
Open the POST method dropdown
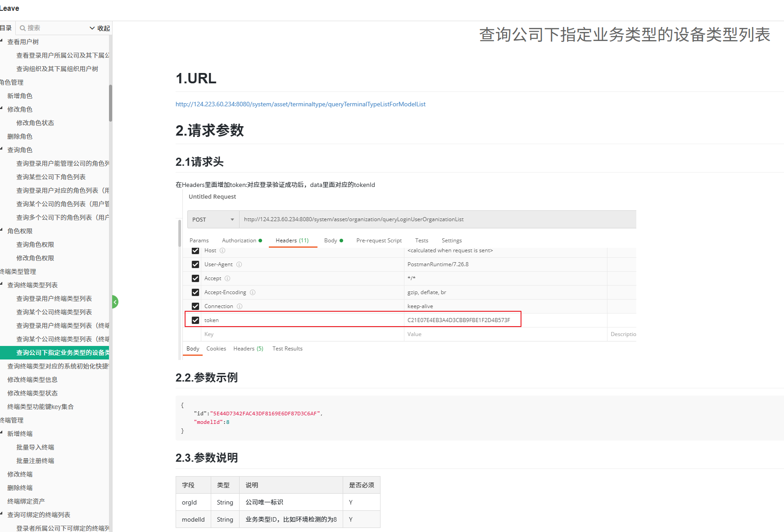(x=213, y=219)
